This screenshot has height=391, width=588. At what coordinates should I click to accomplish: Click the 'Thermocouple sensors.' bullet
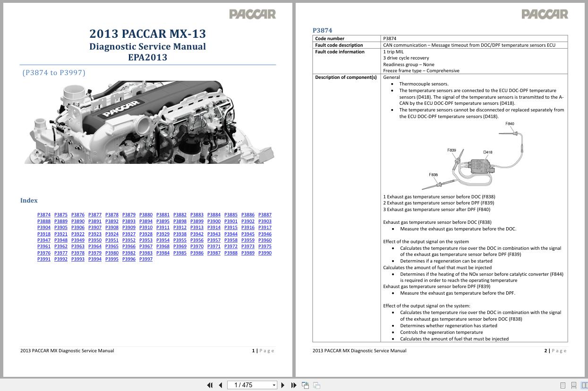click(x=424, y=84)
